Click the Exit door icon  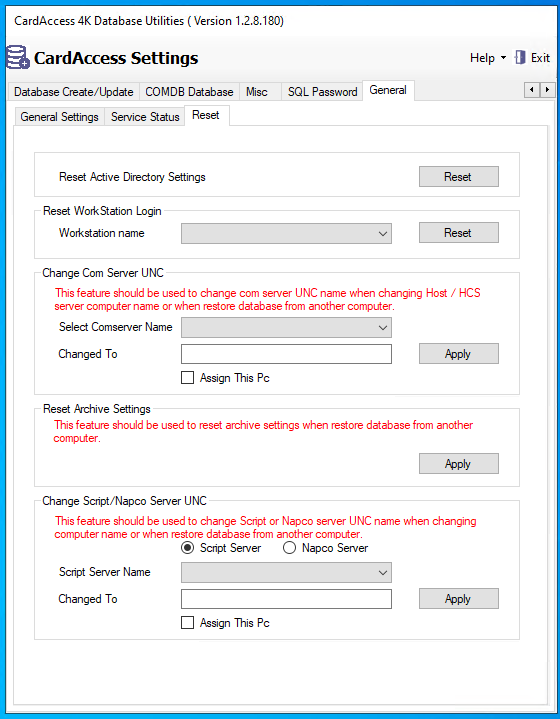(520, 58)
